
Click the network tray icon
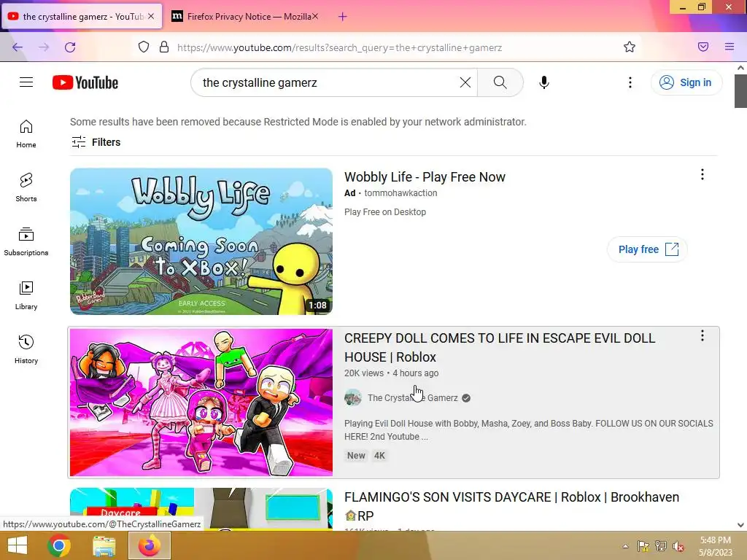660,546
